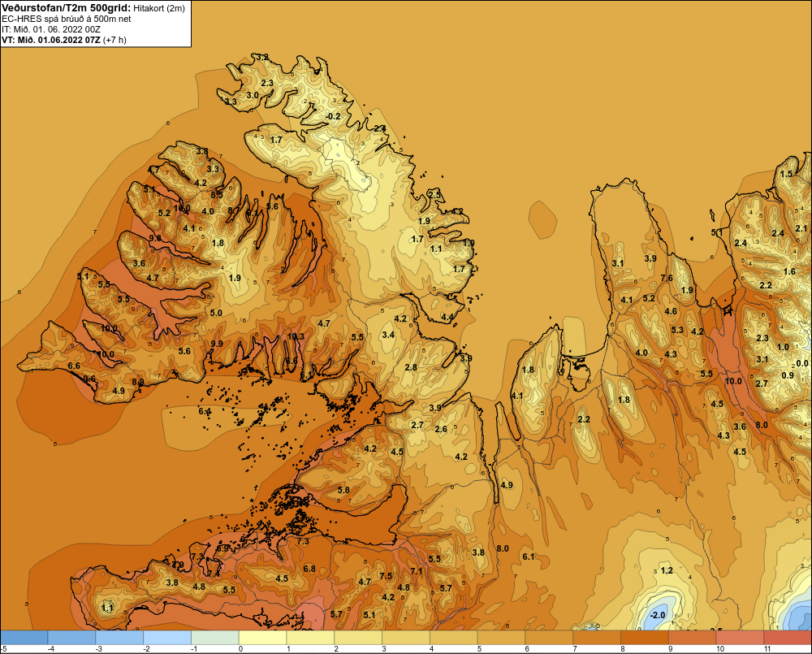Click the '6.8' temperature value
This screenshot has height=654, width=812.
309,569
